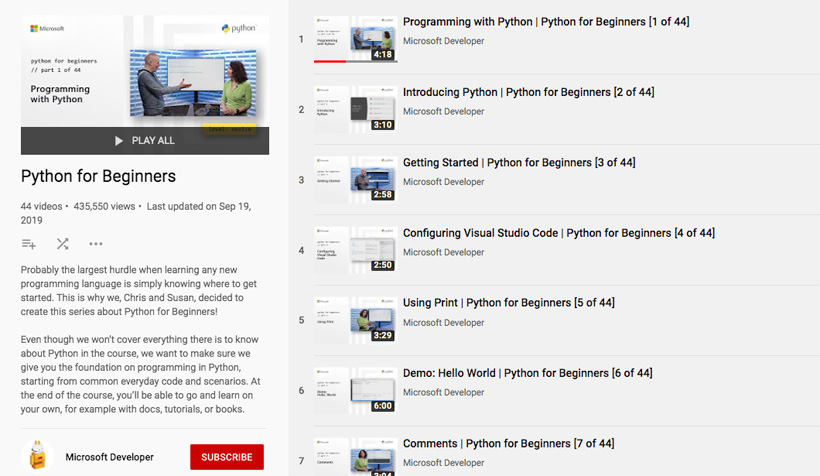Open 'Introducing Python [2 of 44]' title
Screen dimensions: 820x476
(528, 92)
